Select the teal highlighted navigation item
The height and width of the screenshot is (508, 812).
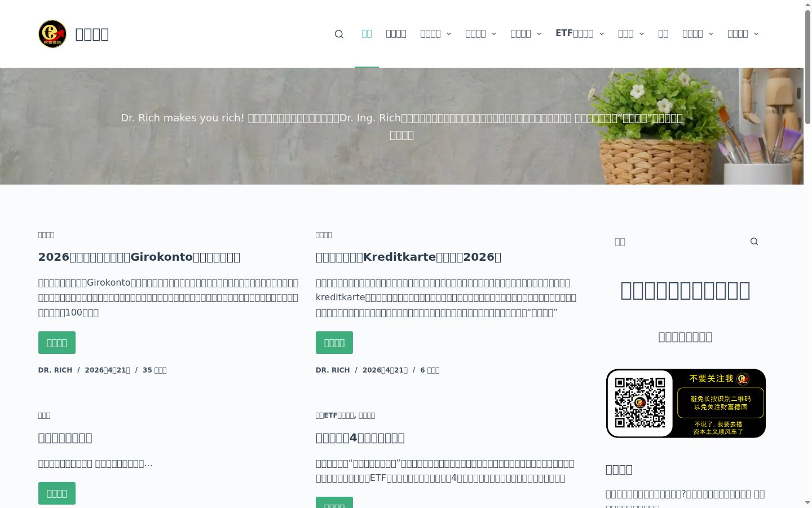click(367, 34)
